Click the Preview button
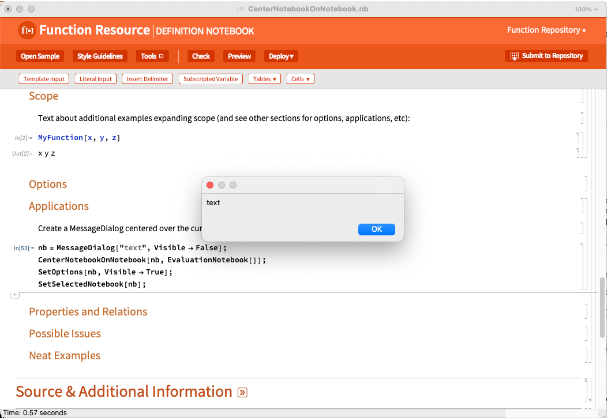This screenshot has width=608, height=418. [x=238, y=56]
